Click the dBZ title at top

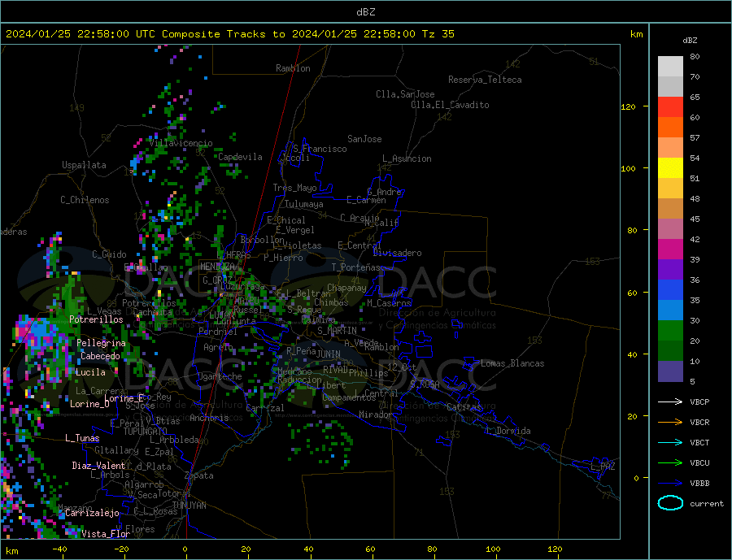[365, 12]
